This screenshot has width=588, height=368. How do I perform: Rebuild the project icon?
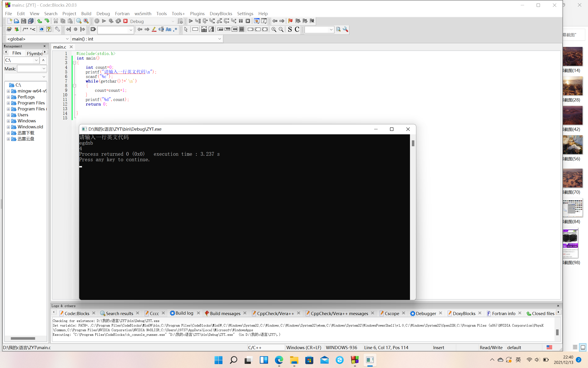(x=118, y=21)
